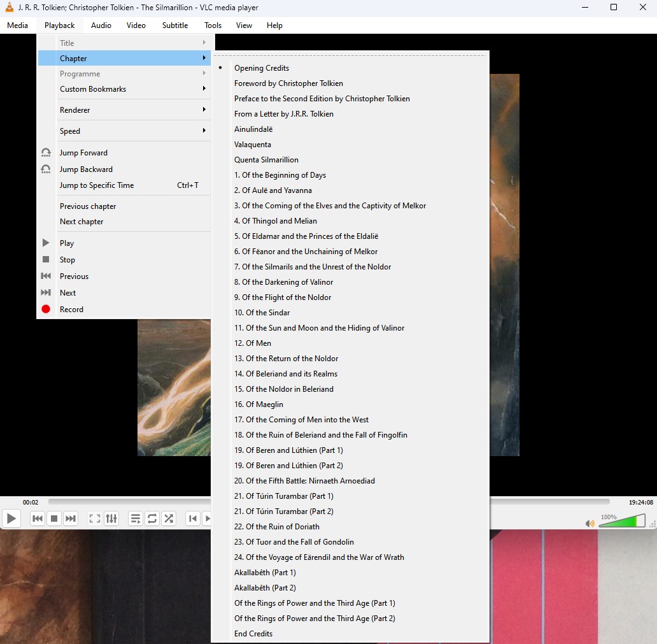The image size is (657, 644).
Task: Select chapter 2. Of Aulë and Yavanna
Action: (350, 190)
